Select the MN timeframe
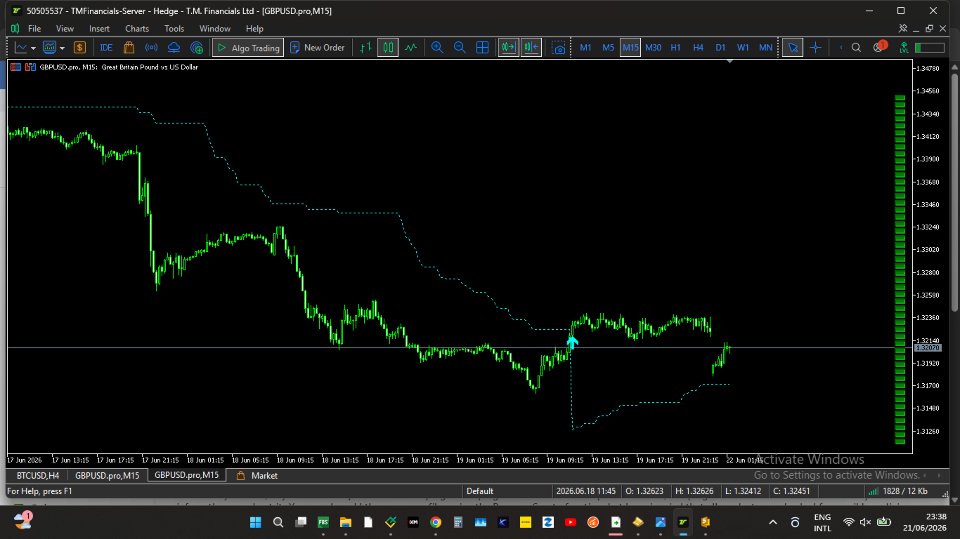 (x=765, y=47)
